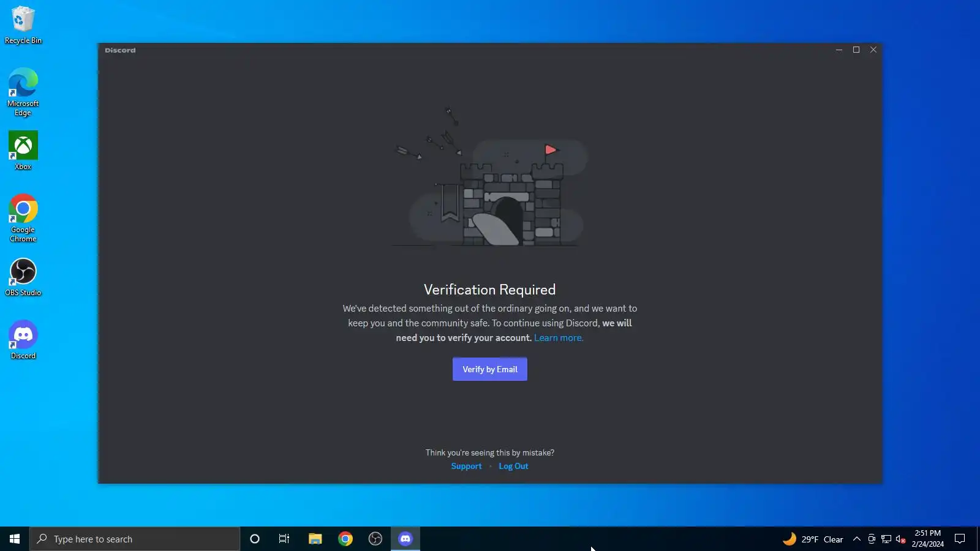980x551 pixels.
Task: Show hidden system tray icons
Action: tap(857, 539)
